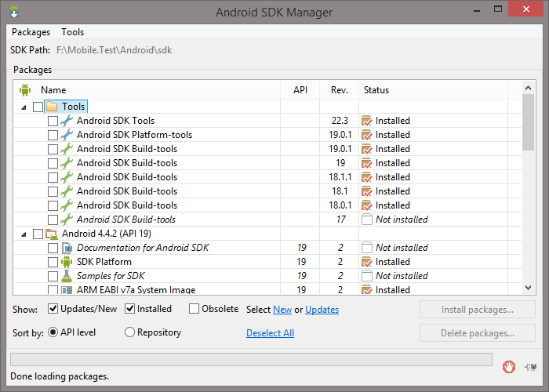Click the Select Updates link
Image resolution: width=549 pixels, height=392 pixels.
point(322,310)
